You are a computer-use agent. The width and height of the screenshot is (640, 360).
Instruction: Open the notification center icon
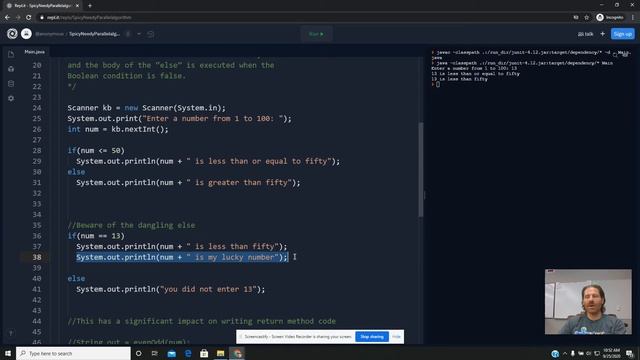tap(630, 353)
